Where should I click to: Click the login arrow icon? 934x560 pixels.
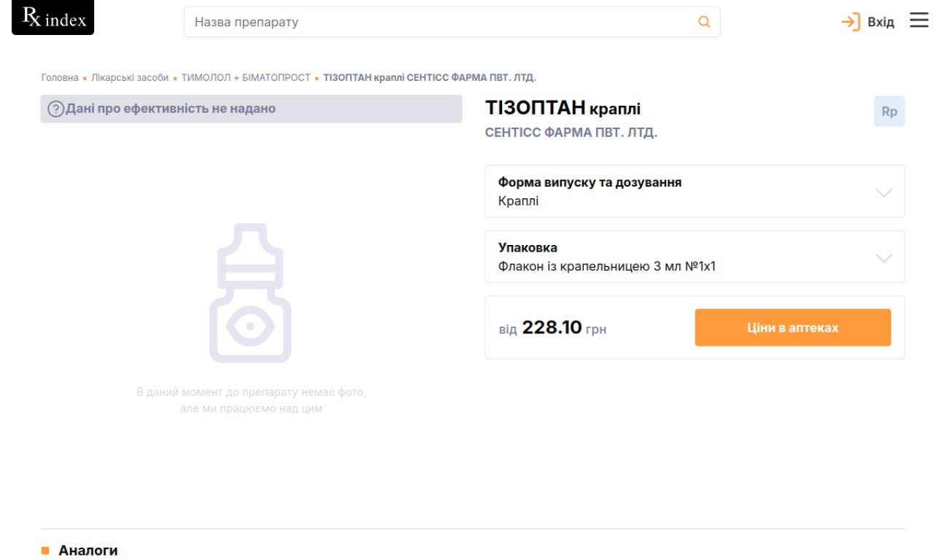click(851, 22)
